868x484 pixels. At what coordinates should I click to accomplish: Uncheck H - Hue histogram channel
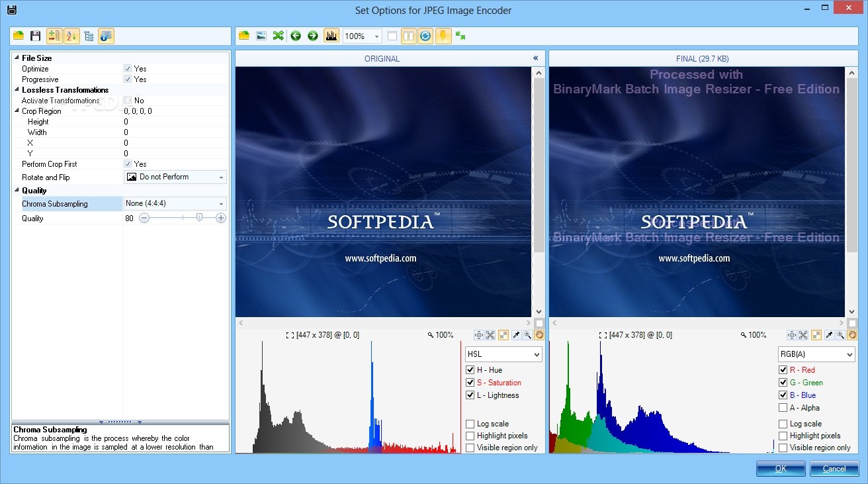[470, 370]
